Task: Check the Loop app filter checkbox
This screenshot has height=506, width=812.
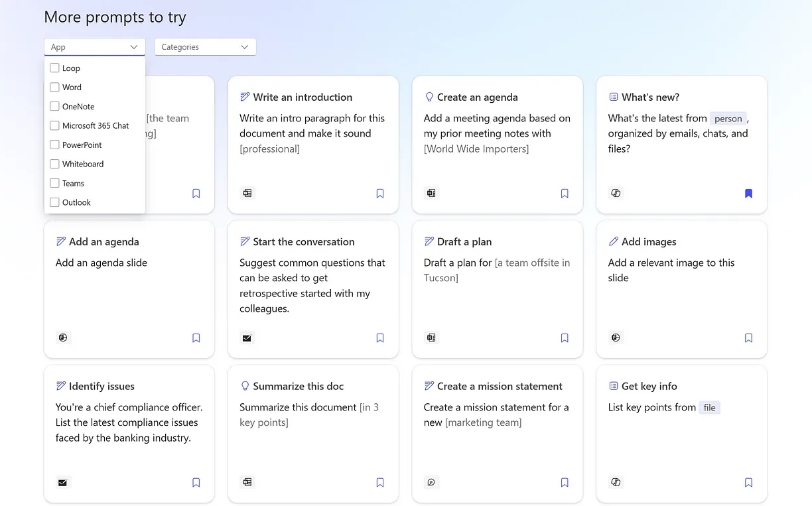Action: 55,68
